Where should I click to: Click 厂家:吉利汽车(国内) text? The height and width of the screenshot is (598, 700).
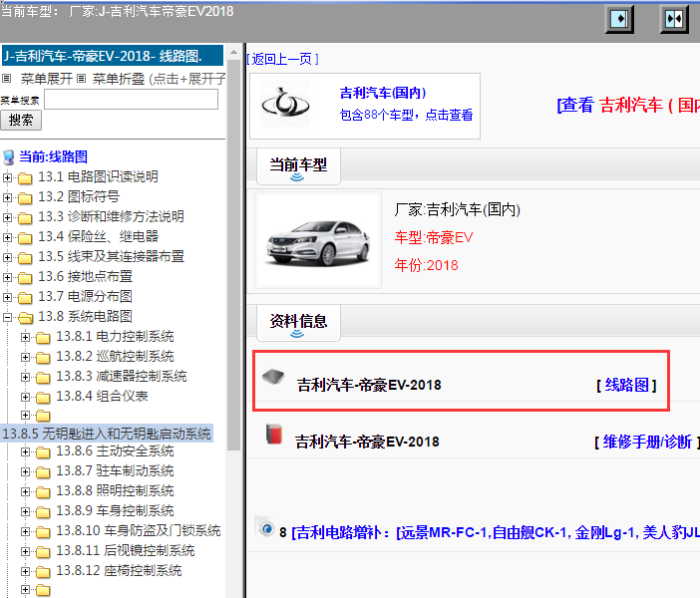[457, 209]
